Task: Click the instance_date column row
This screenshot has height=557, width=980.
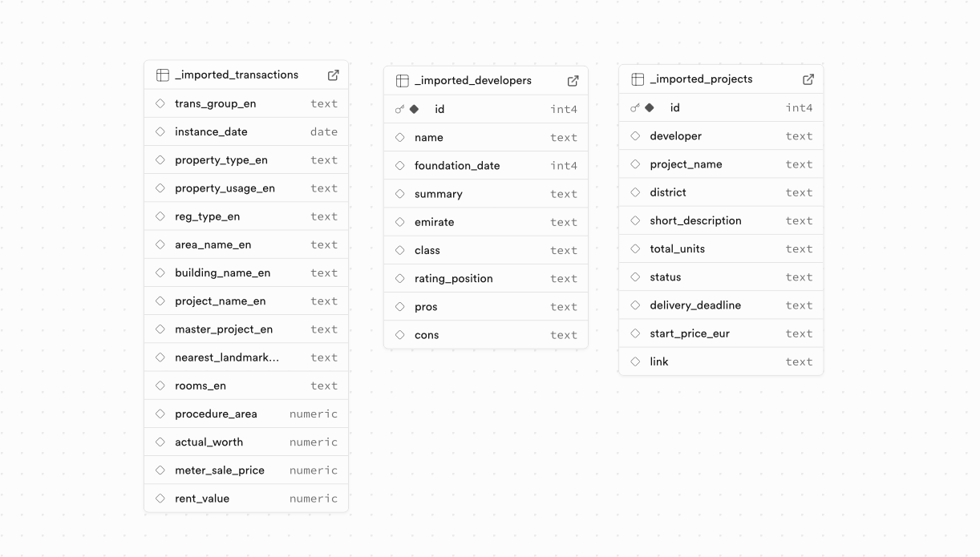Action: pyautogui.click(x=245, y=131)
